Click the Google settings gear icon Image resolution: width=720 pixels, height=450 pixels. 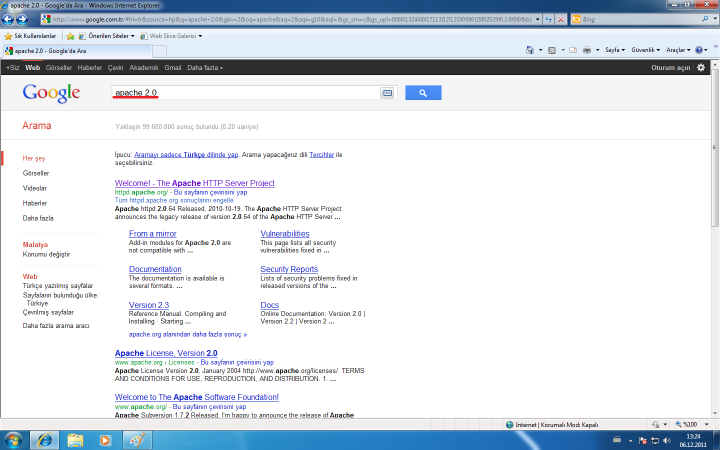[x=701, y=68]
